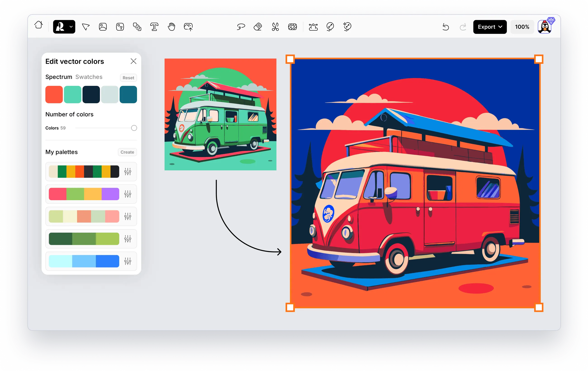
Task: Switch to the Swatches tab
Action: [x=89, y=77]
